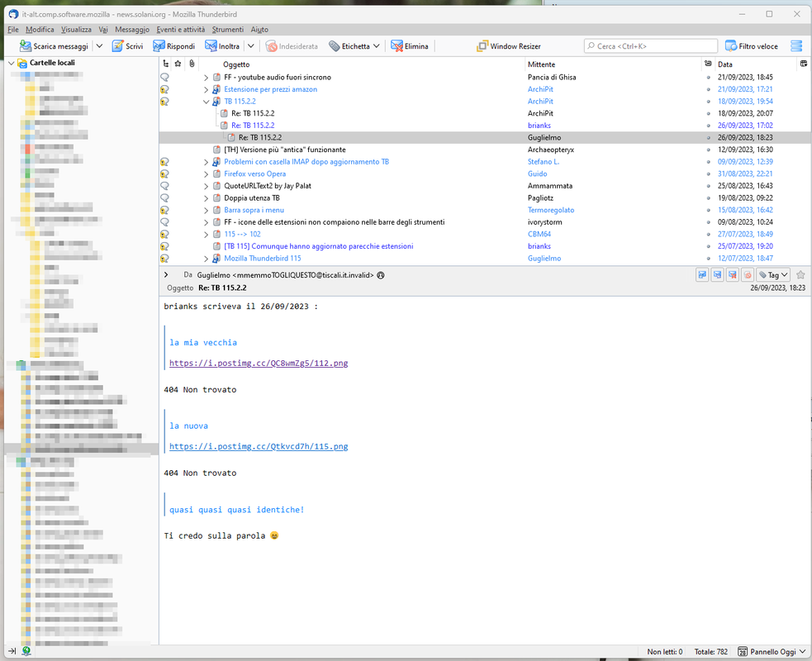Click delete icon in message header
Viewport: 812px width, 661px height.
732,275
